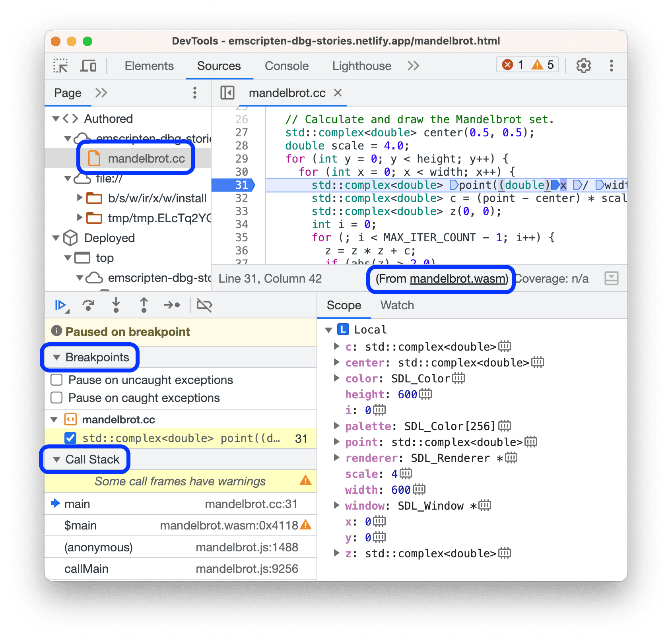Deactivate all breakpoints

pos(204,305)
